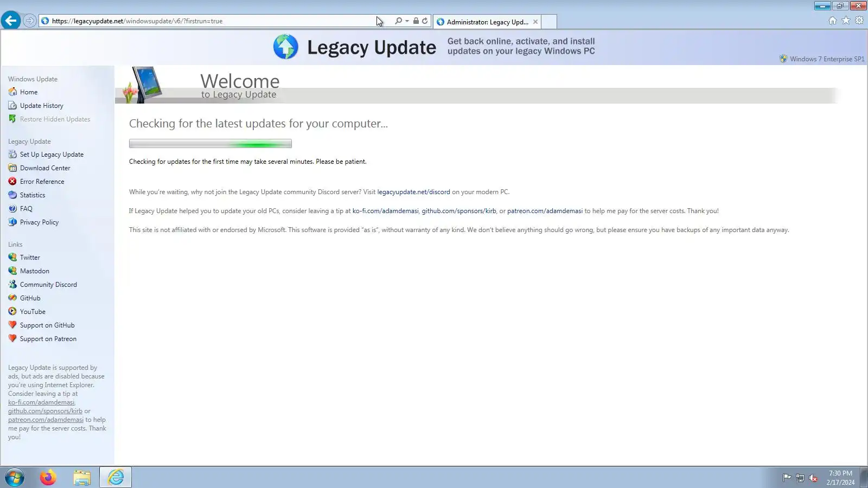The image size is (868, 488).
Task: Click the Mastodon globe icon
Action: pyautogui.click(x=12, y=271)
